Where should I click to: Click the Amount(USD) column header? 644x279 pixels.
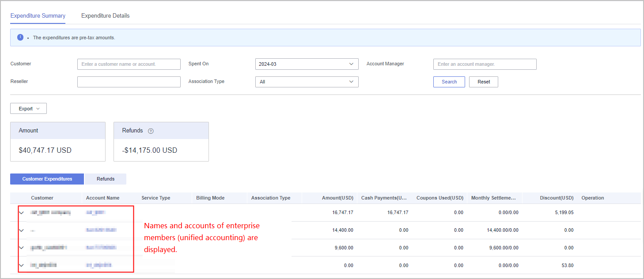coord(337,198)
